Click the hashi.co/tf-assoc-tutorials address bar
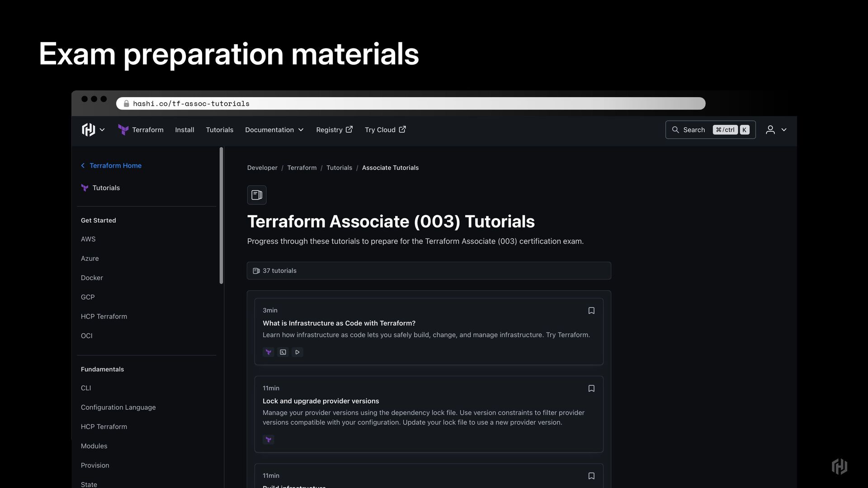868x488 pixels. pyautogui.click(x=410, y=103)
